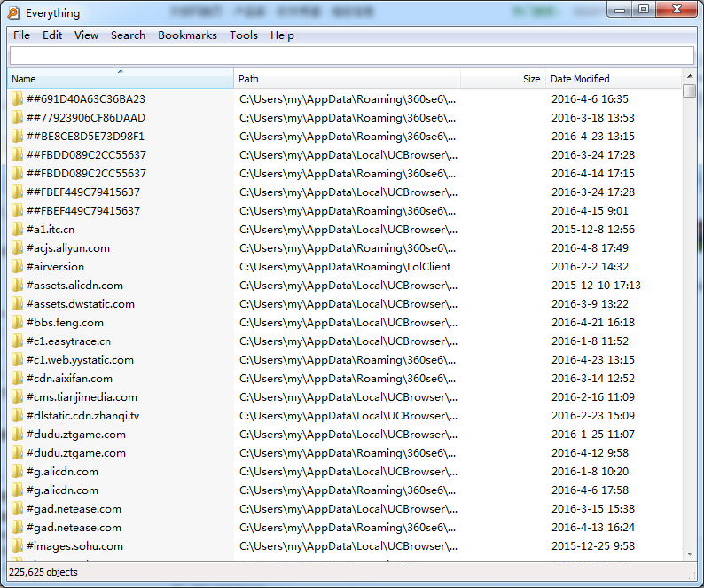704x588 pixels.
Task: Select ##FBDD089C2CC55637 dated 2016-3-24 17:28
Action: 86,155
